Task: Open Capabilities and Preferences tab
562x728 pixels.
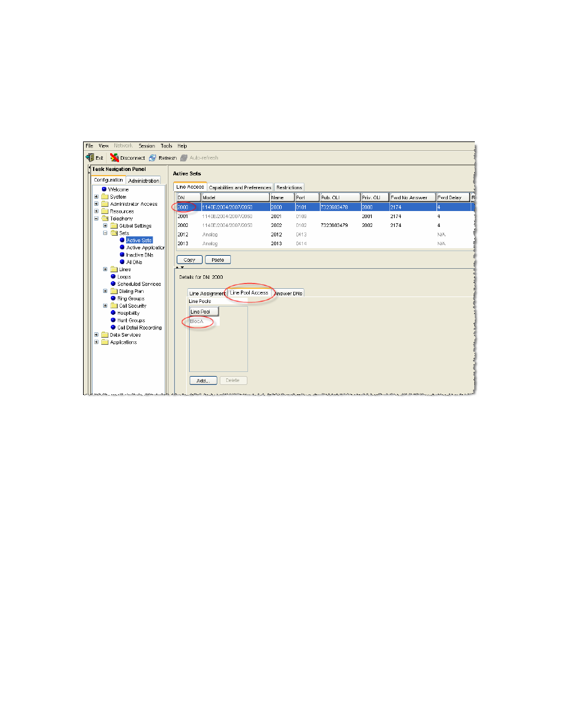Action: (x=240, y=187)
